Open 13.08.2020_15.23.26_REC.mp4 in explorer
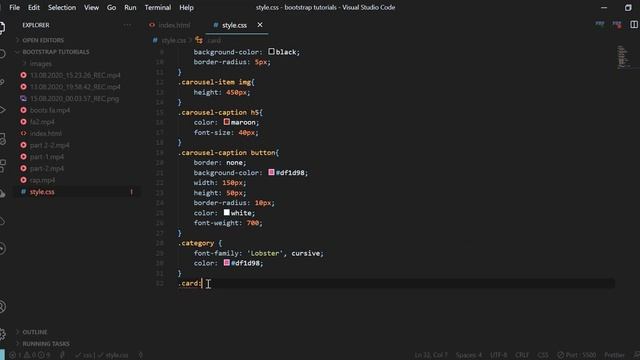 point(75,75)
